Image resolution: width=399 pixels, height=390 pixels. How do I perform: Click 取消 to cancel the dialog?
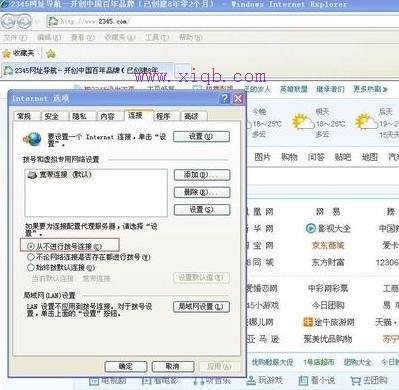173,367
